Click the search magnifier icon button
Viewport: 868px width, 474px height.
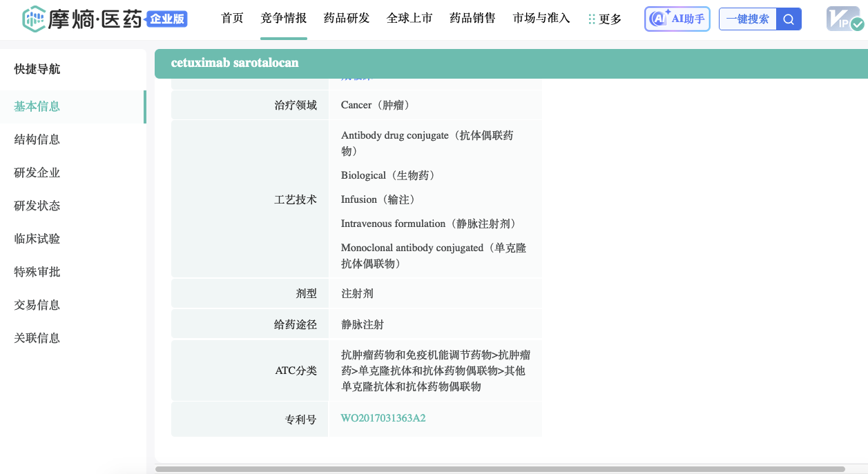[789, 19]
